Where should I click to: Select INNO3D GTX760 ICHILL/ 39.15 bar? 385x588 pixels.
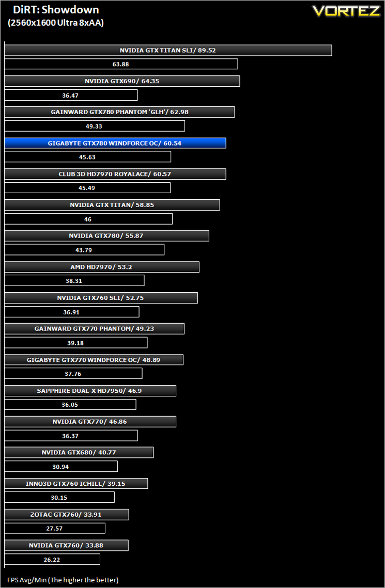[76, 484]
